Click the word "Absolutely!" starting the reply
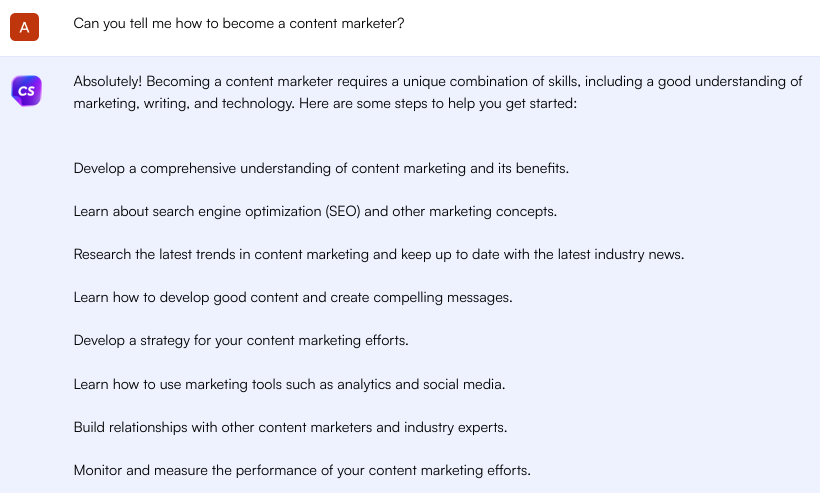This screenshot has height=493, width=820. click(110, 82)
